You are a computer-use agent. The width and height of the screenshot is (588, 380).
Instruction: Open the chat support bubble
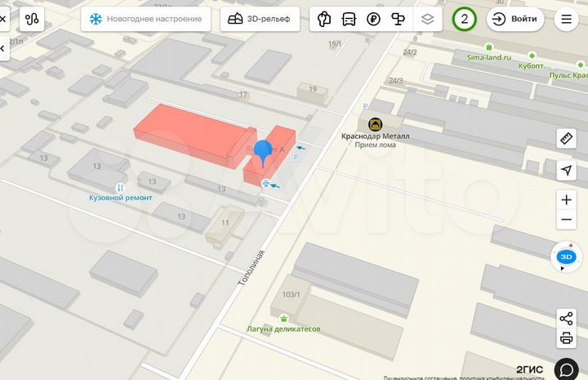tap(567, 369)
